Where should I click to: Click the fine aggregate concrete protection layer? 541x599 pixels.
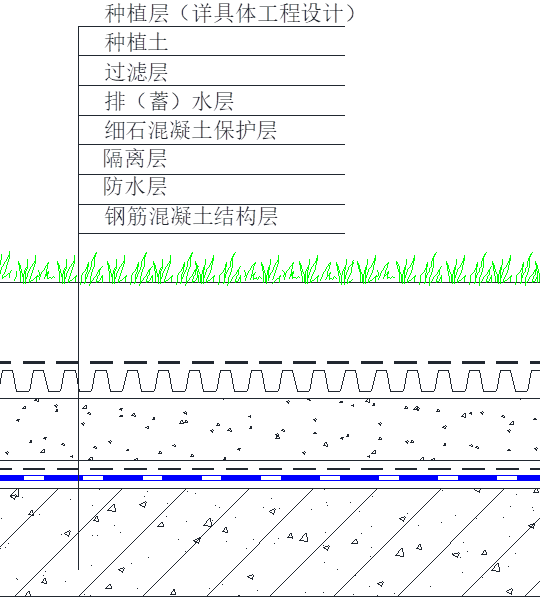point(270,429)
